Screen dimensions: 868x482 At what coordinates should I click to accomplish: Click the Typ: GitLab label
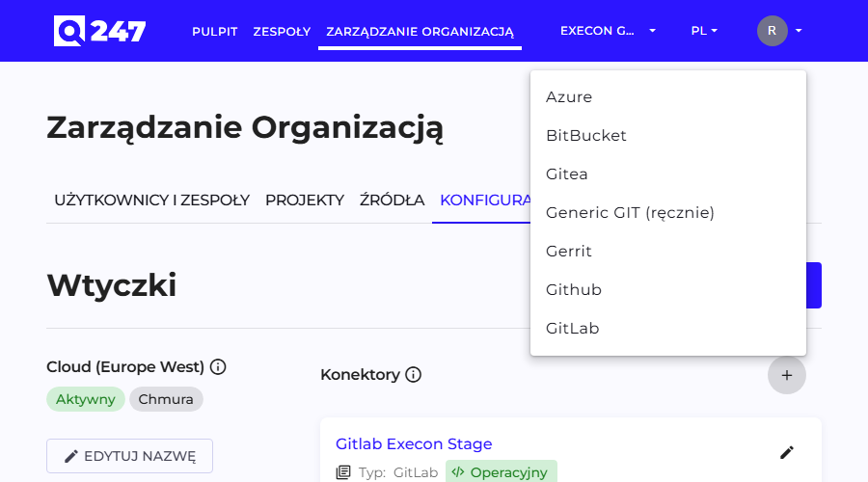click(398, 472)
